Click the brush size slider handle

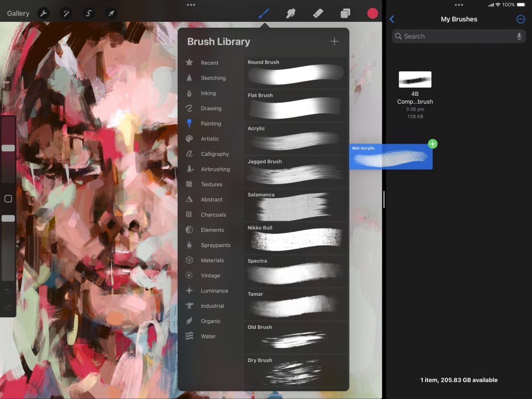(x=8, y=148)
